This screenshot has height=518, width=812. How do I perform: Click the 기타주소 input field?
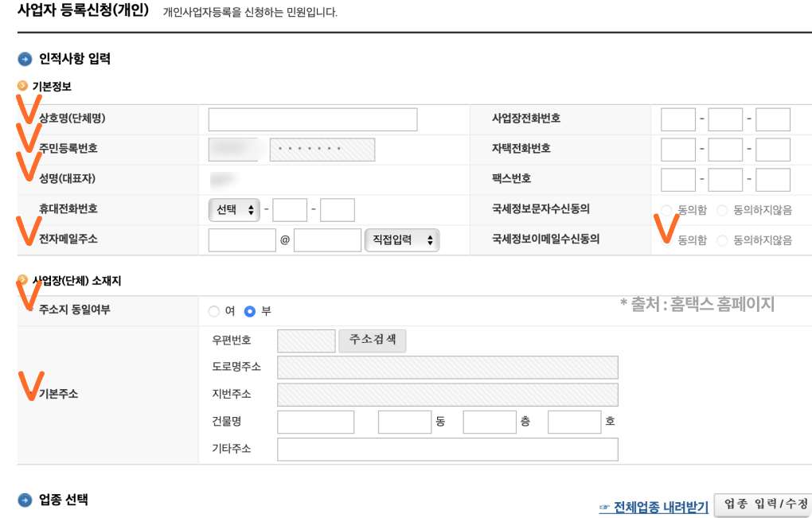coord(447,450)
